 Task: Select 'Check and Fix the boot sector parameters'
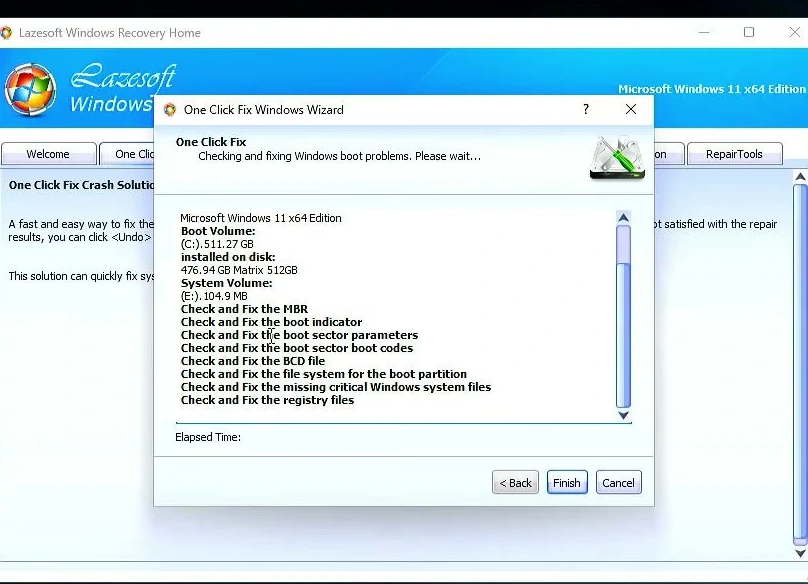click(299, 335)
